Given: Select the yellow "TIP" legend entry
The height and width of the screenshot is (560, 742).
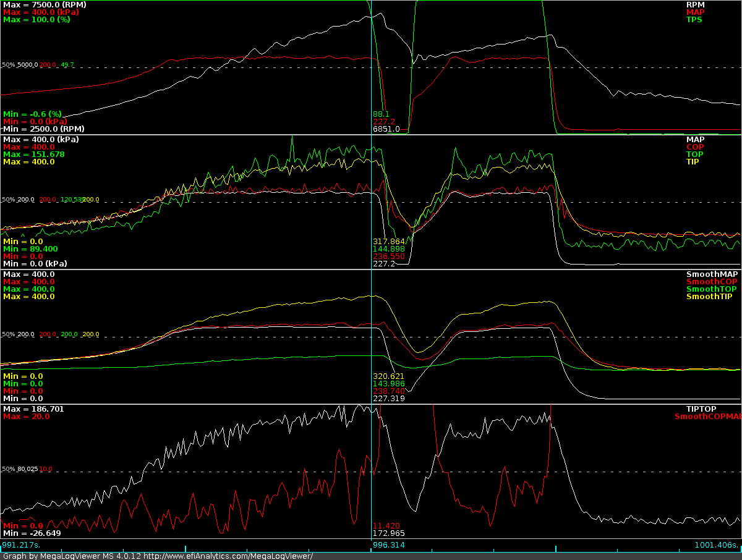Looking at the screenshot, I should pos(693,161).
